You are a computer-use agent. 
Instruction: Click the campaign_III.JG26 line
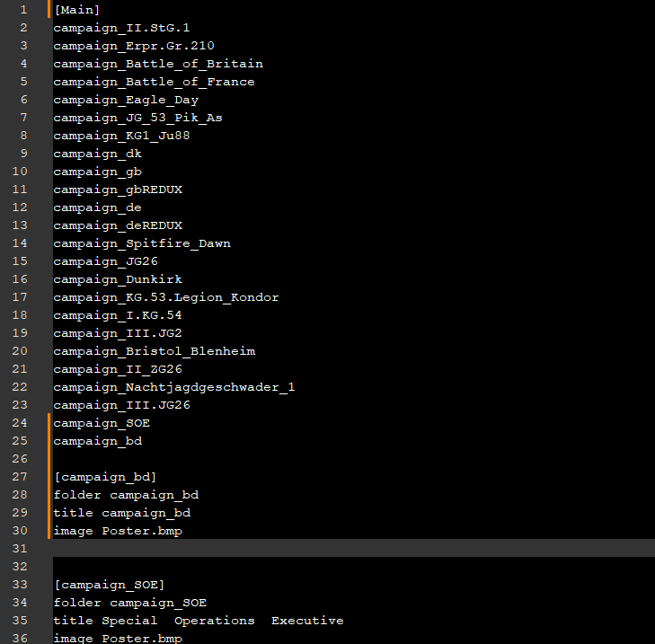(x=121, y=405)
